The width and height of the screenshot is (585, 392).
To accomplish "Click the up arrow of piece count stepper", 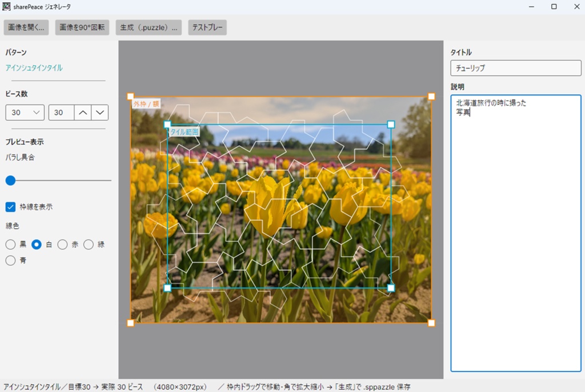I will tap(83, 113).
